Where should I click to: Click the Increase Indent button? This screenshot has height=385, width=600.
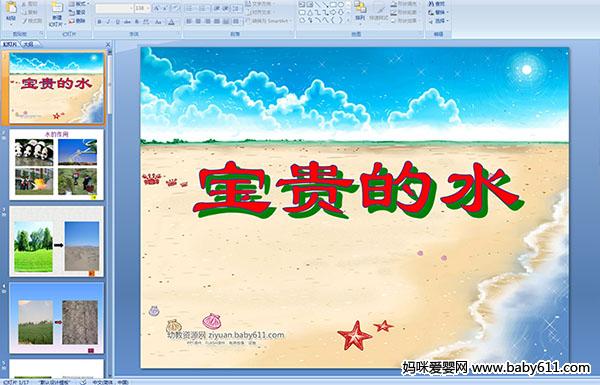pos(226,8)
